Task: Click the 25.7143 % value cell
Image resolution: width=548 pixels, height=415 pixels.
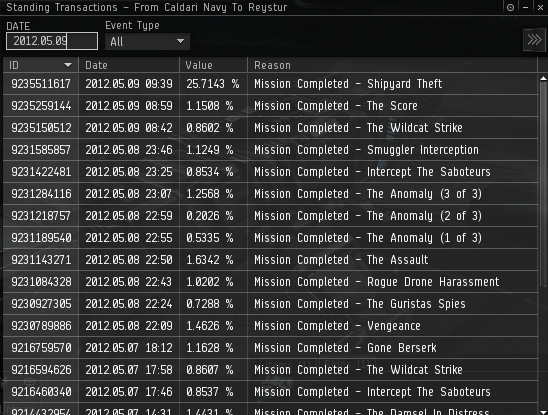Action: (x=213, y=84)
